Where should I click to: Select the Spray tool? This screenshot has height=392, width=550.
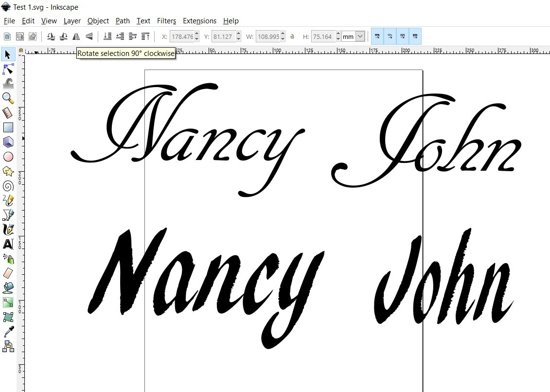coord(8,259)
